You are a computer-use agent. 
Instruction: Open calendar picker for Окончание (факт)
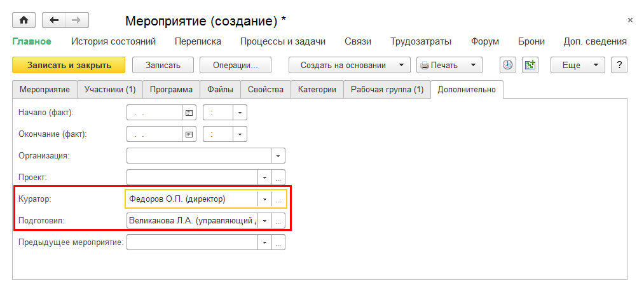tap(189, 134)
